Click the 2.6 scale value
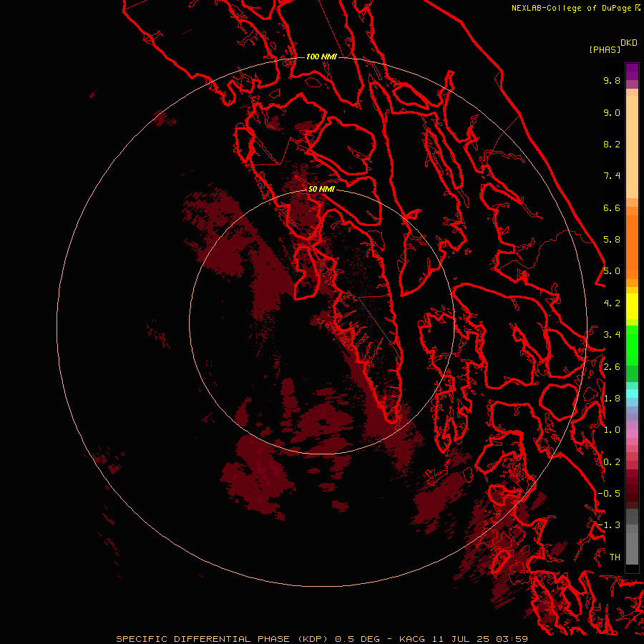The width and height of the screenshot is (644, 644). click(612, 367)
